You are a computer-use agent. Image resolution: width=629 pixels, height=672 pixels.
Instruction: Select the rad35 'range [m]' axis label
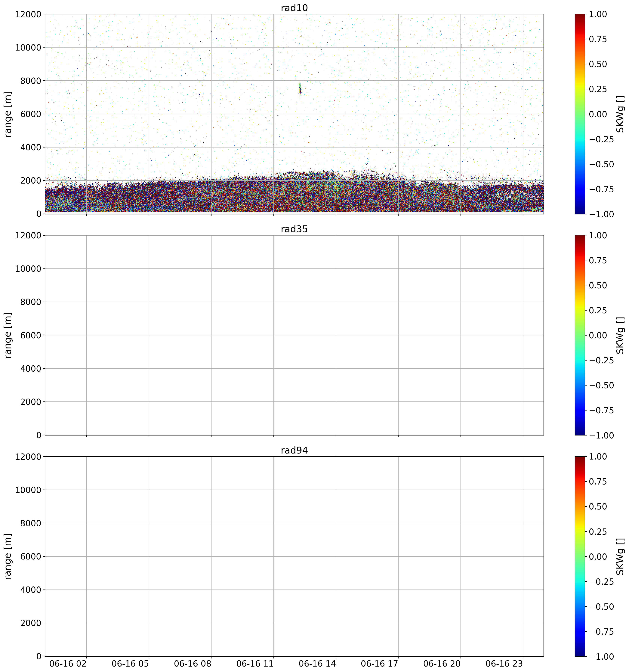coord(8,335)
